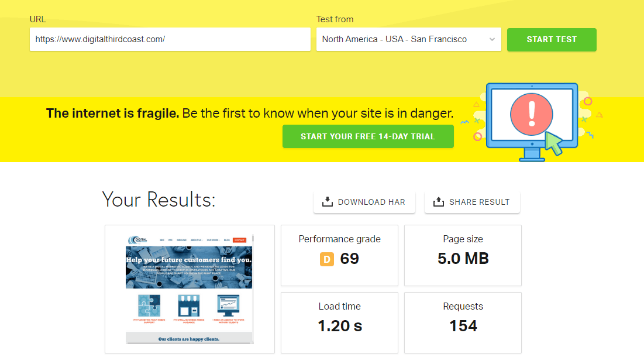Click the Performance grade card
The image size is (644, 357).
[339, 256]
